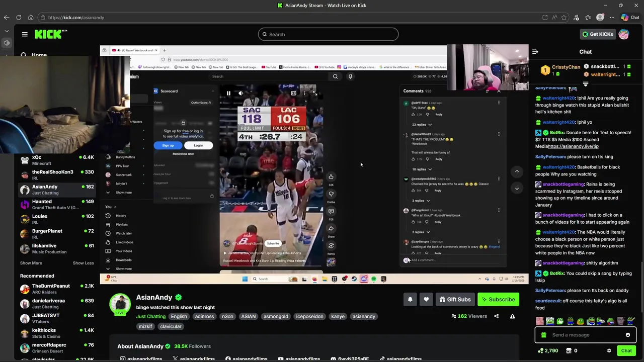Click the muted tab speaker icon in browser sidebar
The width and height of the screenshot is (644, 362).
pos(7,43)
